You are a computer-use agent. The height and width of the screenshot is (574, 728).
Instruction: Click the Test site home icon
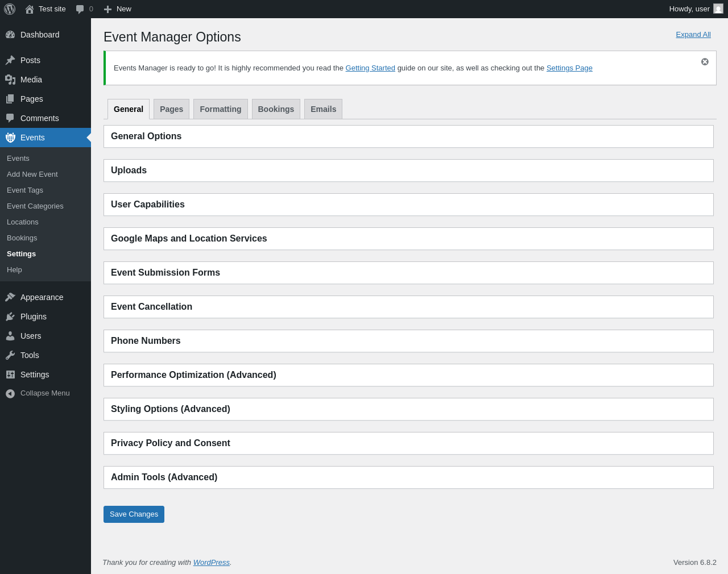pyautogui.click(x=30, y=9)
